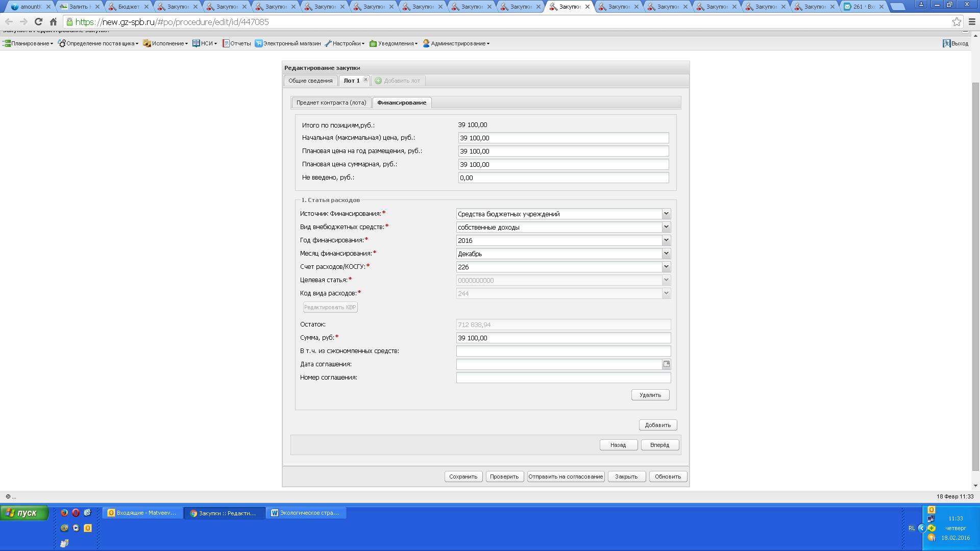
Task: Click the browser home icon
Action: pyautogui.click(x=53, y=22)
